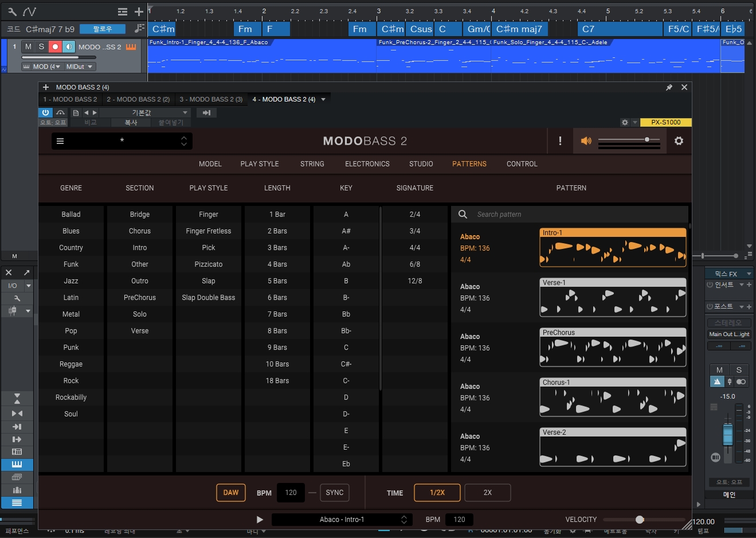The height and width of the screenshot is (538, 756).
Task: Switch to the STUDIO tab
Action: click(x=421, y=164)
